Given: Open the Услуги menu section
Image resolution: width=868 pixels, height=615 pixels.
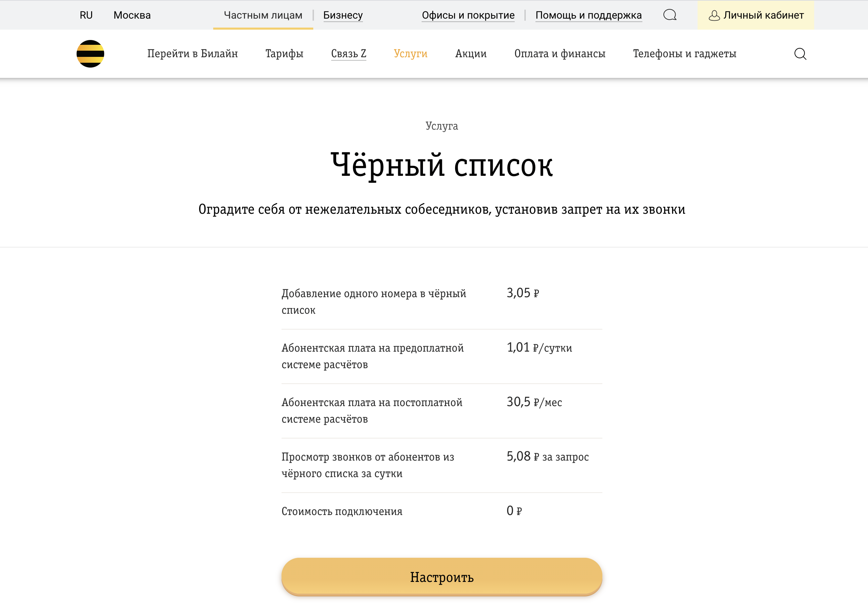Looking at the screenshot, I should [411, 53].
